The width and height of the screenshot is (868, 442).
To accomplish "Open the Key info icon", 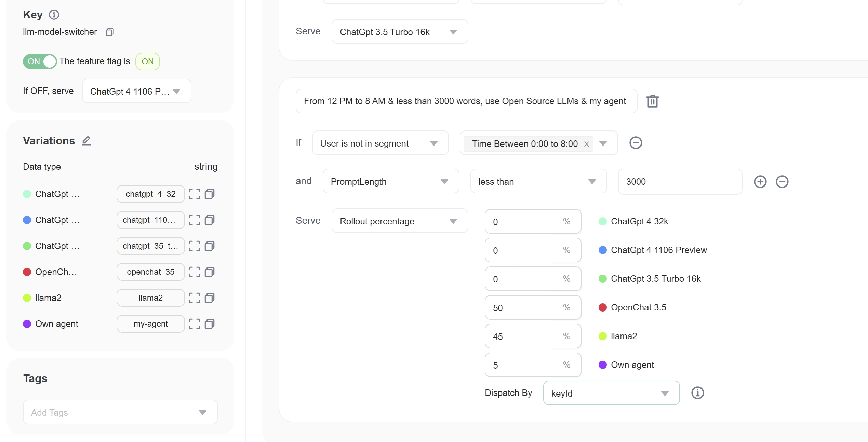I will point(54,15).
